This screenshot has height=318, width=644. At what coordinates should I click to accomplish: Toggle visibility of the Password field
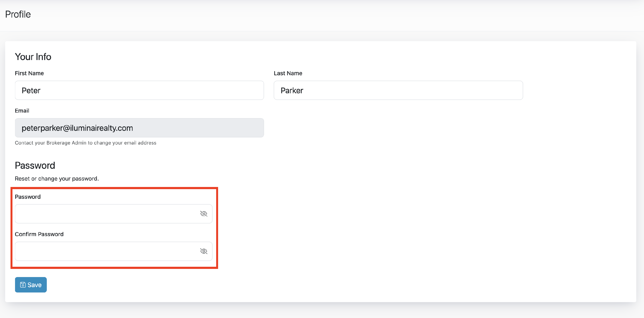(x=204, y=214)
